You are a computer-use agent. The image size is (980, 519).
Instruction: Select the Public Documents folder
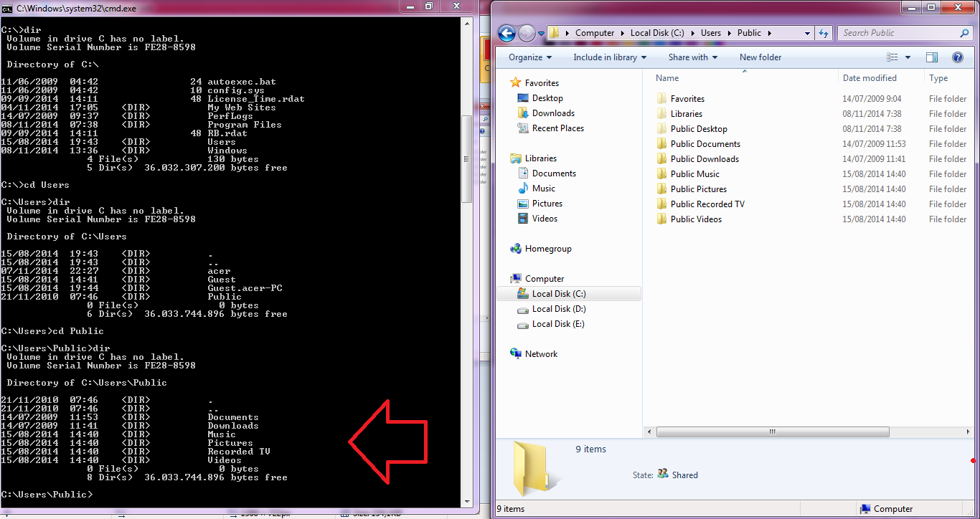705,144
